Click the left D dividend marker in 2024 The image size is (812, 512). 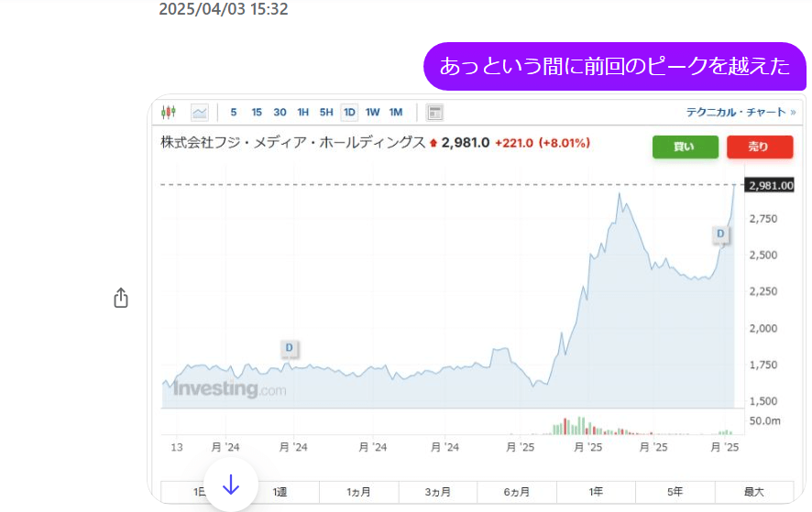click(290, 348)
